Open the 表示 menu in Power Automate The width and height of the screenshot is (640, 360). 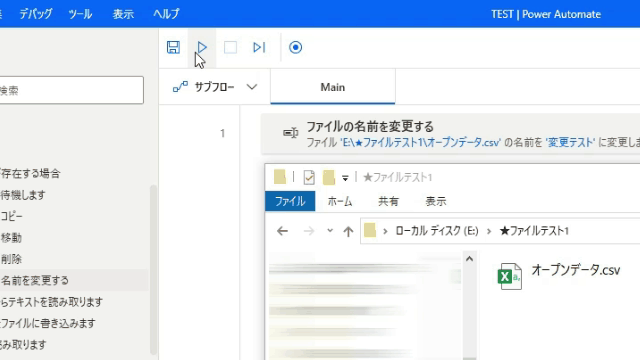tap(123, 14)
